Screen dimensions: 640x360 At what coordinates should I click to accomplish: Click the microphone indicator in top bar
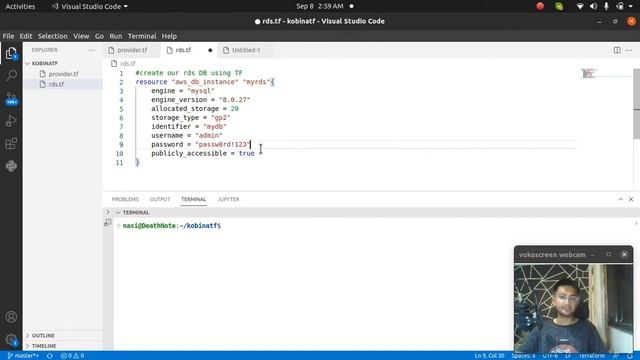coord(606,6)
